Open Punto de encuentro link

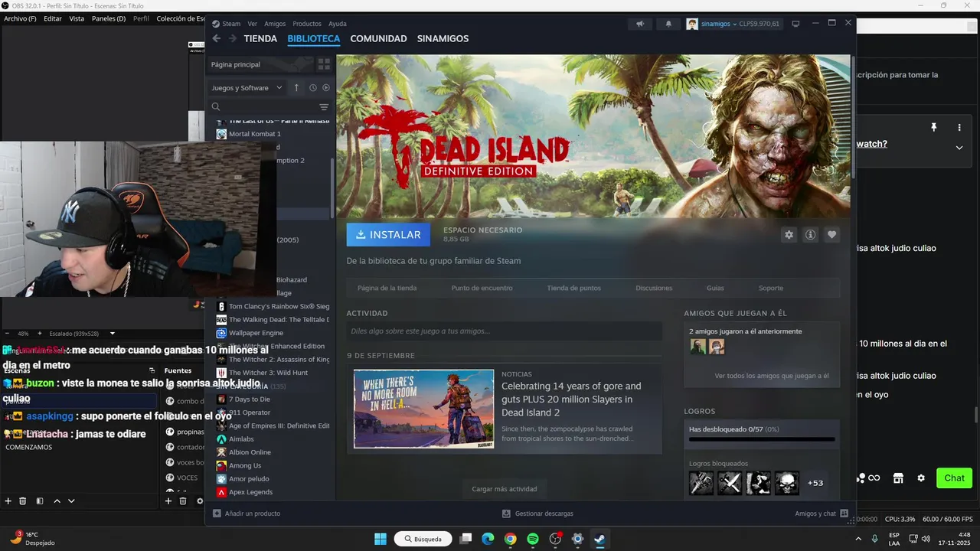pos(482,288)
